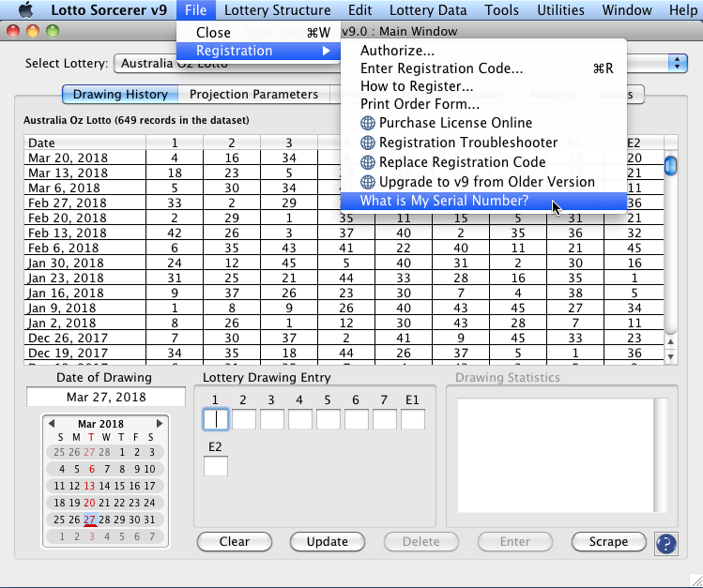This screenshot has height=588, width=703.
Task: Click globe icon beside Upgrade to v9
Action: [x=368, y=182]
